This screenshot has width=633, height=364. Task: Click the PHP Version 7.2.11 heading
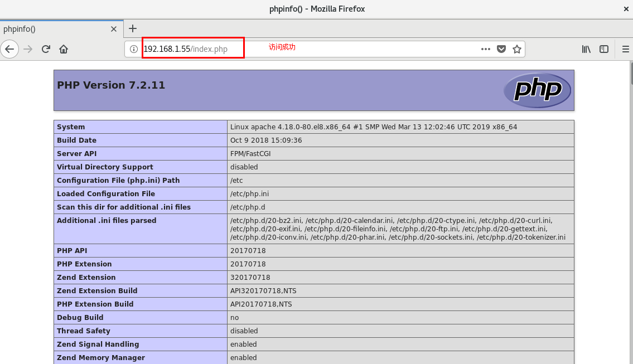point(111,85)
